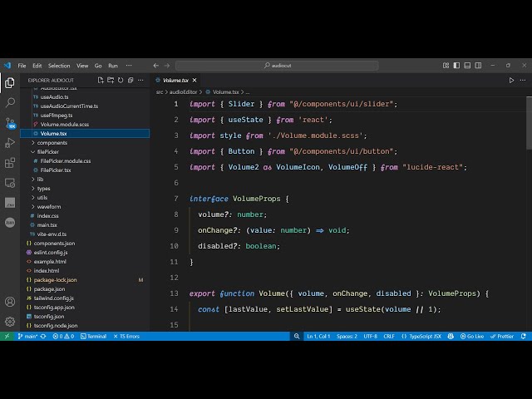This screenshot has height=399, width=532.
Task: Open the Extensions view
Action: pos(10,163)
